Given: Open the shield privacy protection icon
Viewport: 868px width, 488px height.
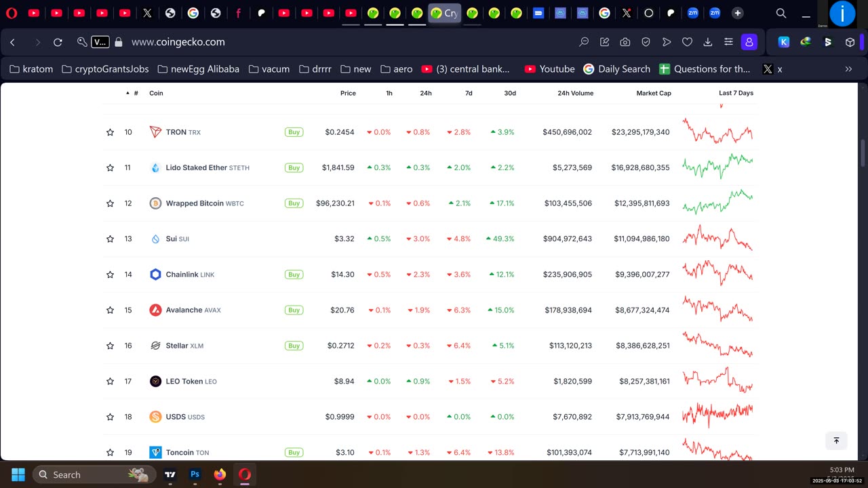Looking at the screenshot, I should point(646,42).
